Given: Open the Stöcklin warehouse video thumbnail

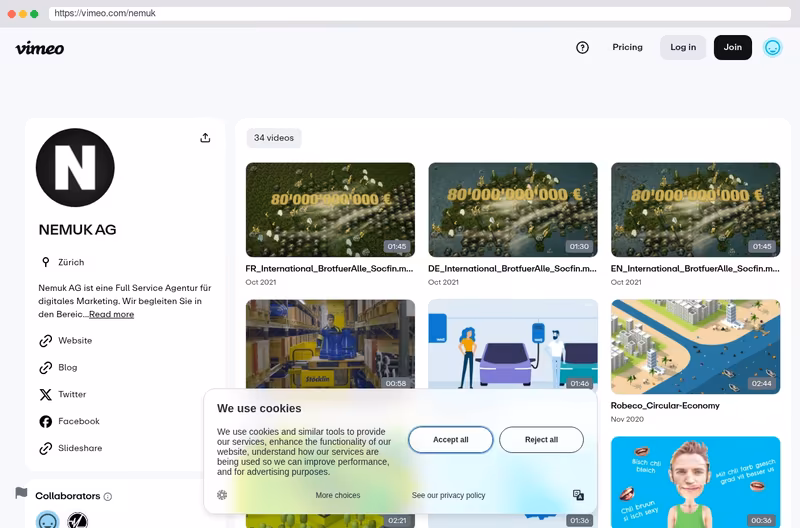Looking at the screenshot, I should (x=330, y=344).
